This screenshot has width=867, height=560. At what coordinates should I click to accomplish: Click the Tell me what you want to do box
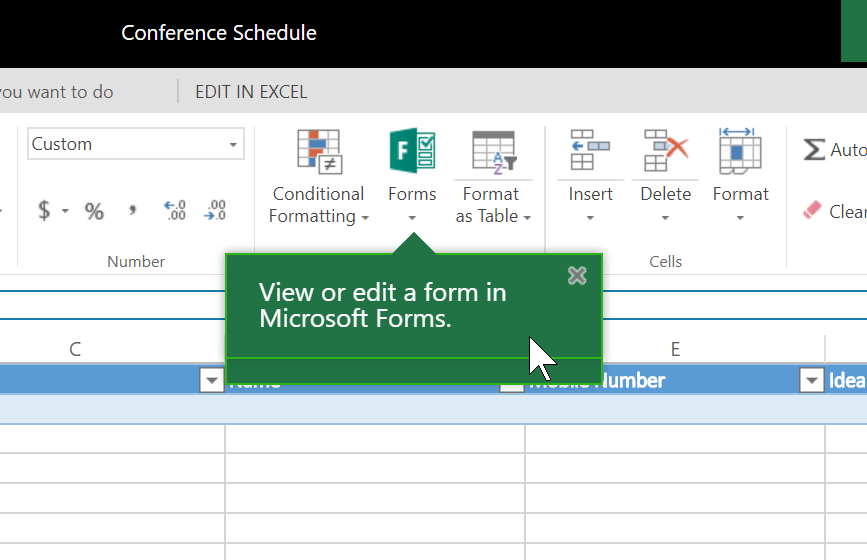tap(56, 92)
